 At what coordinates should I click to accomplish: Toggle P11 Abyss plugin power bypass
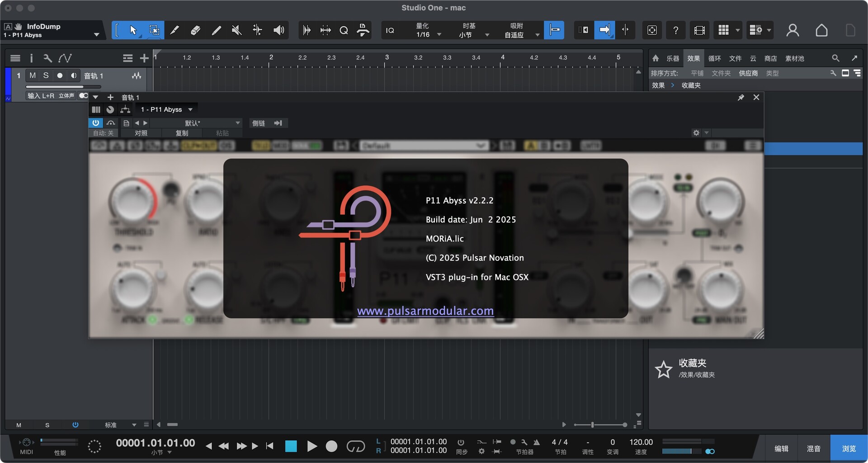point(96,123)
